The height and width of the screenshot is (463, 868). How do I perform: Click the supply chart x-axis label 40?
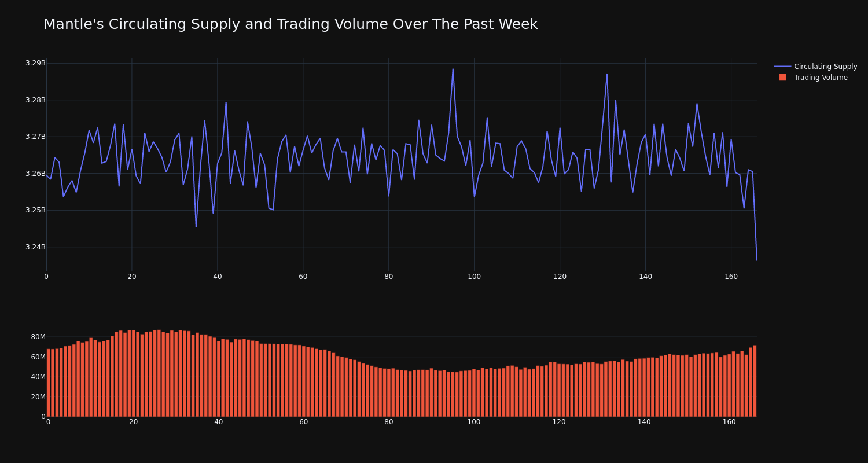point(218,277)
